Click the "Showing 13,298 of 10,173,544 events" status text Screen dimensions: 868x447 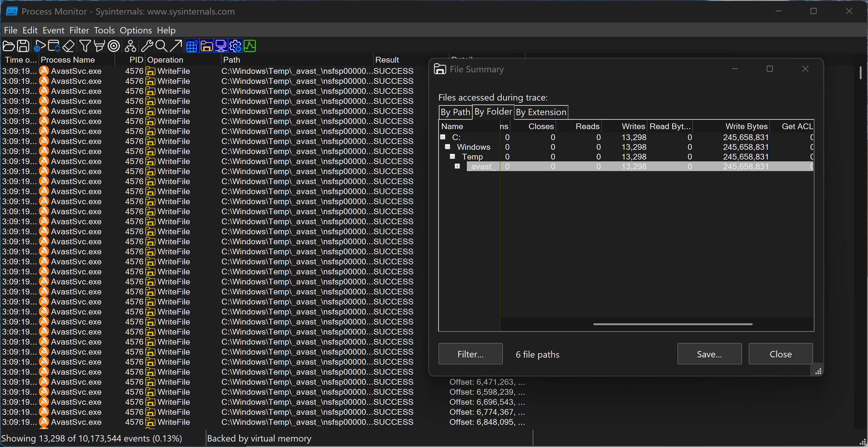[x=92, y=438]
